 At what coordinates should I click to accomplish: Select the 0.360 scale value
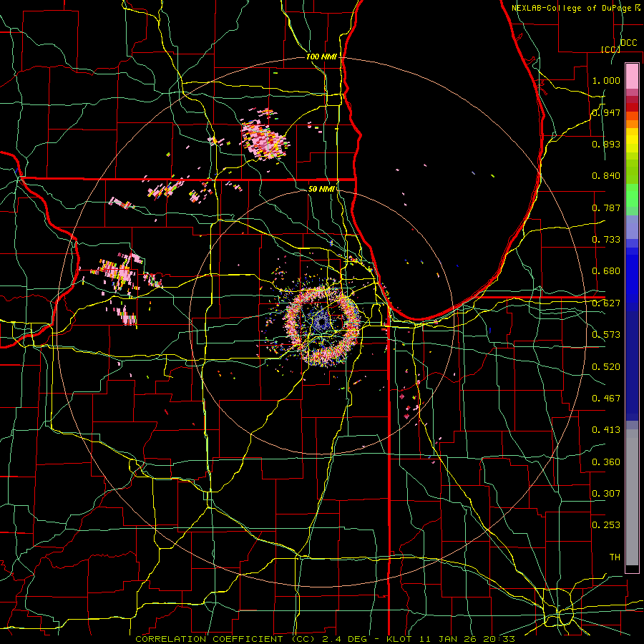coord(606,462)
